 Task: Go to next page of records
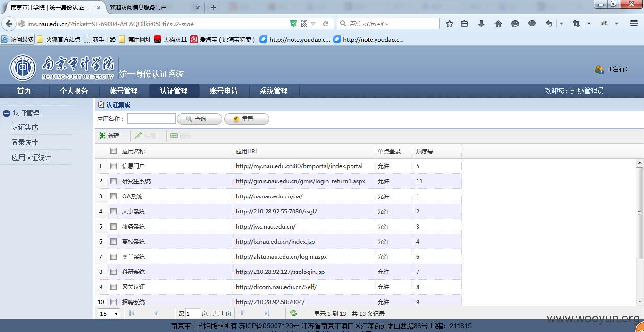[x=243, y=313]
